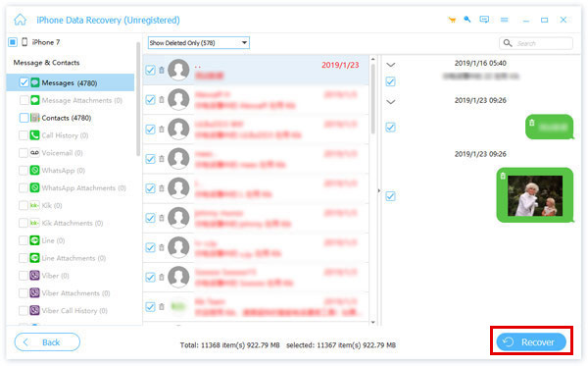Check the Contacts (4780) checkbox
Image resolution: width=588 pixels, height=366 pixels.
click(x=24, y=118)
